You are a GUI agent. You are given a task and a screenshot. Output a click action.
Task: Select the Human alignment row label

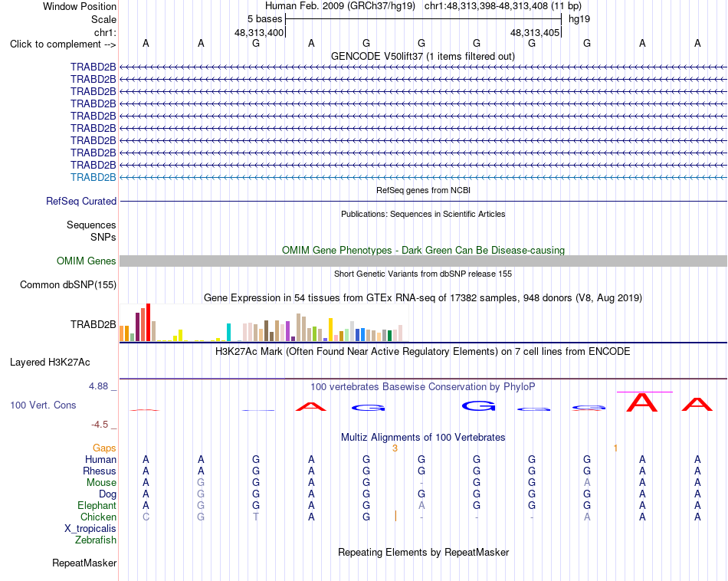[x=100, y=460]
